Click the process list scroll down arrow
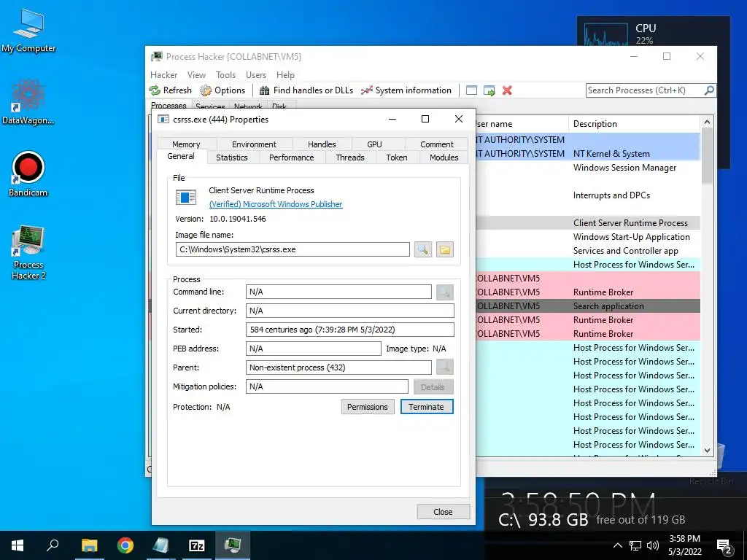The image size is (747, 560). 707,450
